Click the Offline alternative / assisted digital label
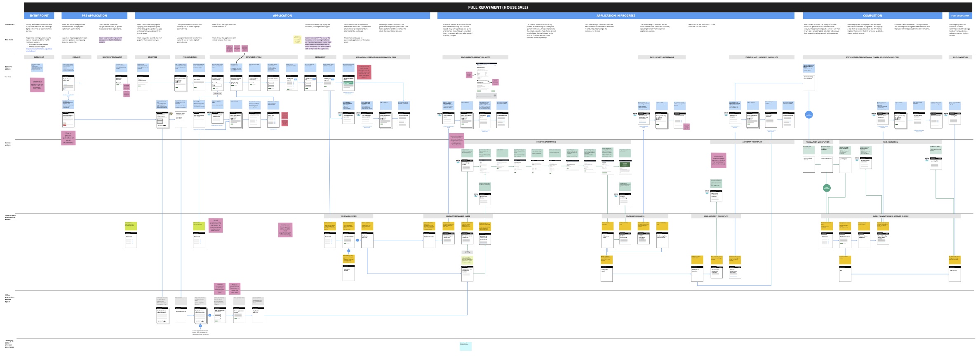The image size is (980, 361). pos(9,298)
